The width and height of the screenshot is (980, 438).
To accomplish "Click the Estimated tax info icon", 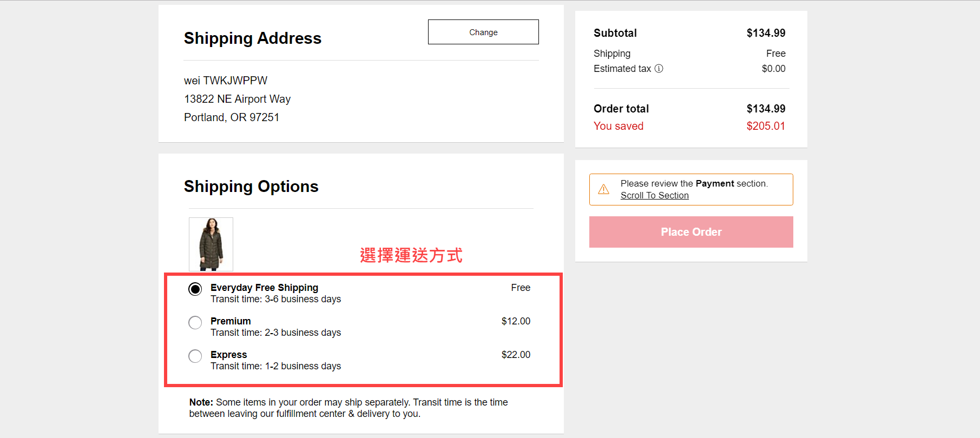I will pos(659,69).
